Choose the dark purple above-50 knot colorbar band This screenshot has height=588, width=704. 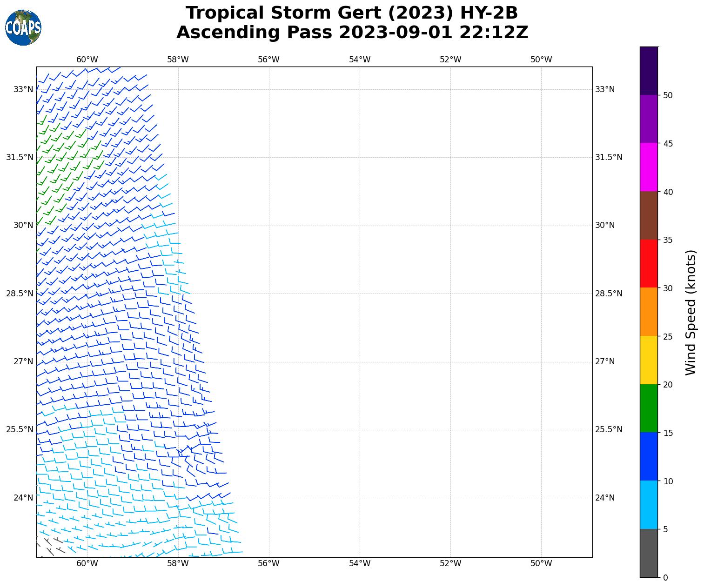tap(649, 71)
